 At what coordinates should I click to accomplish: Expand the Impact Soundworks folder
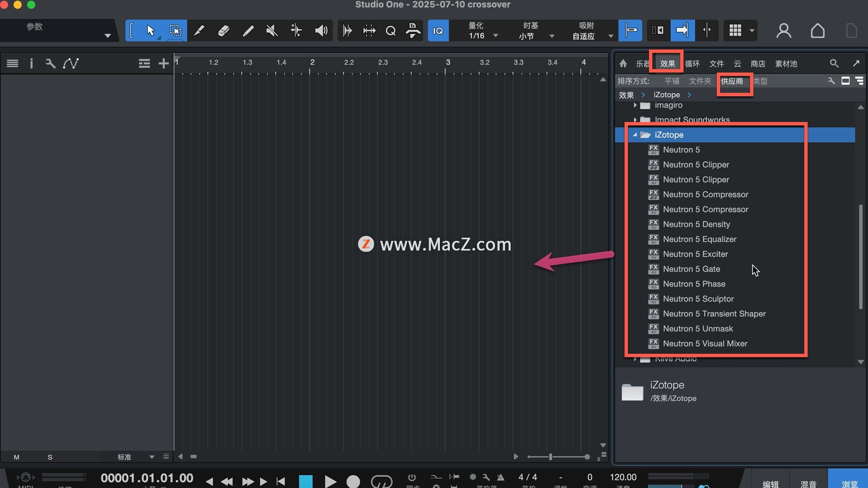(x=635, y=120)
